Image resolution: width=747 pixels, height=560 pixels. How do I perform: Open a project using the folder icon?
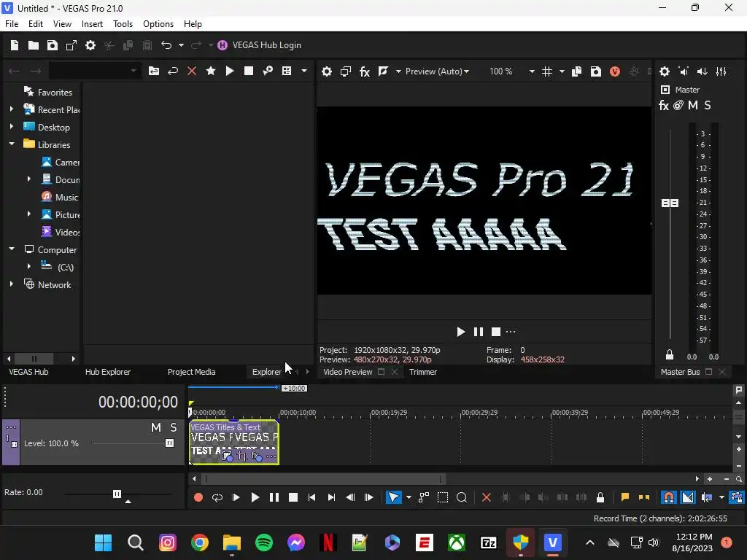coord(34,45)
